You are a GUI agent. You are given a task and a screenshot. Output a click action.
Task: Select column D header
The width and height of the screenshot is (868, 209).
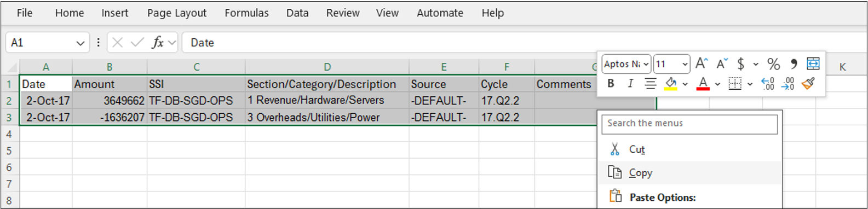[x=327, y=67]
